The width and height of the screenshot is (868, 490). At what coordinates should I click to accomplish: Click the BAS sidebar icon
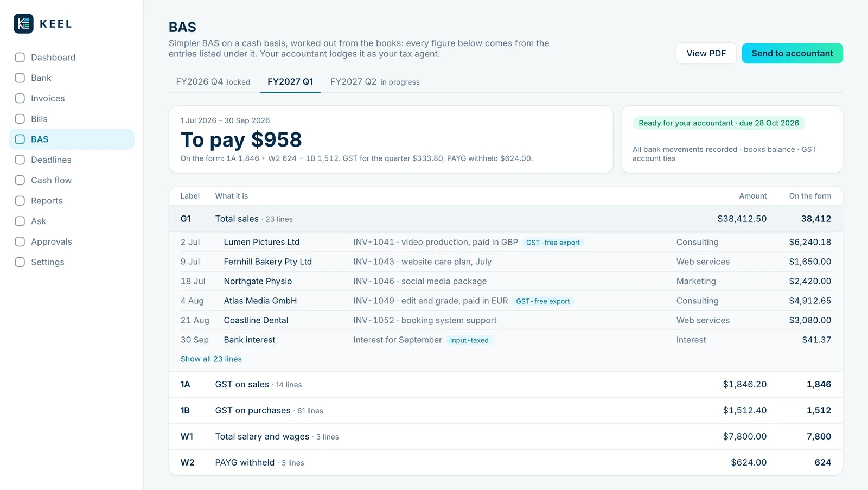click(x=20, y=139)
